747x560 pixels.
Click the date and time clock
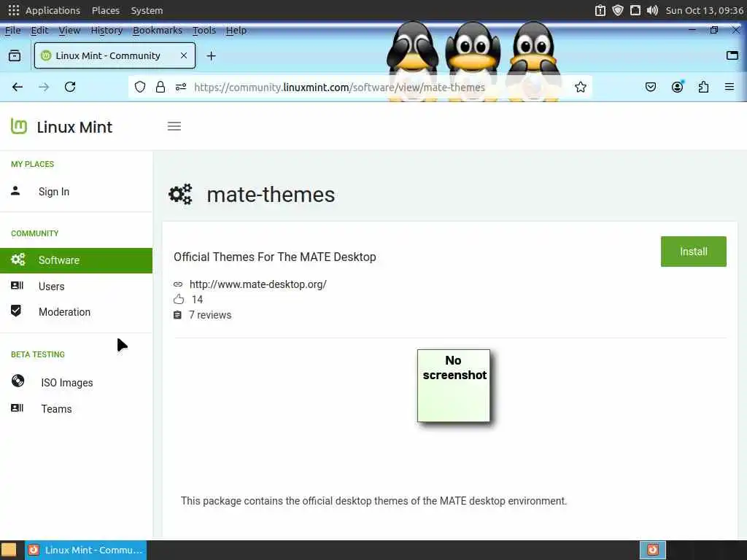[x=704, y=10]
